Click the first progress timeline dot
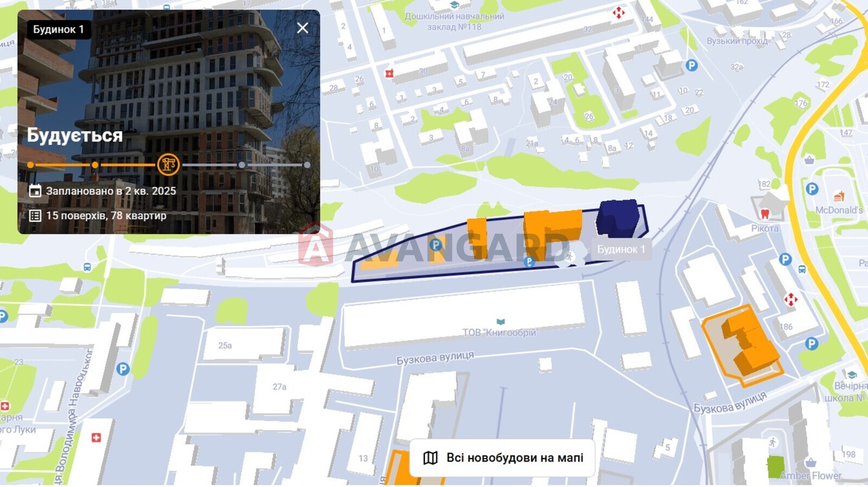868x487 pixels. 30,165
